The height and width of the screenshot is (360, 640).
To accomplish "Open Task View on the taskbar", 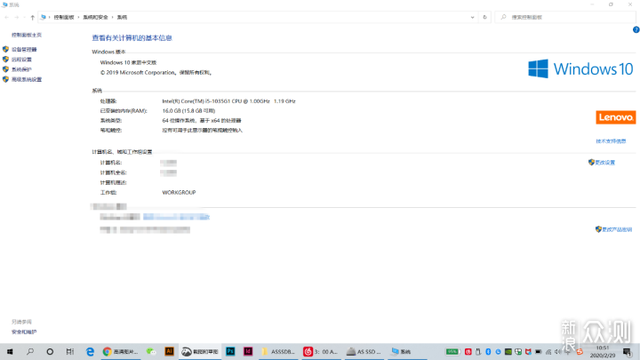I will (x=70, y=351).
